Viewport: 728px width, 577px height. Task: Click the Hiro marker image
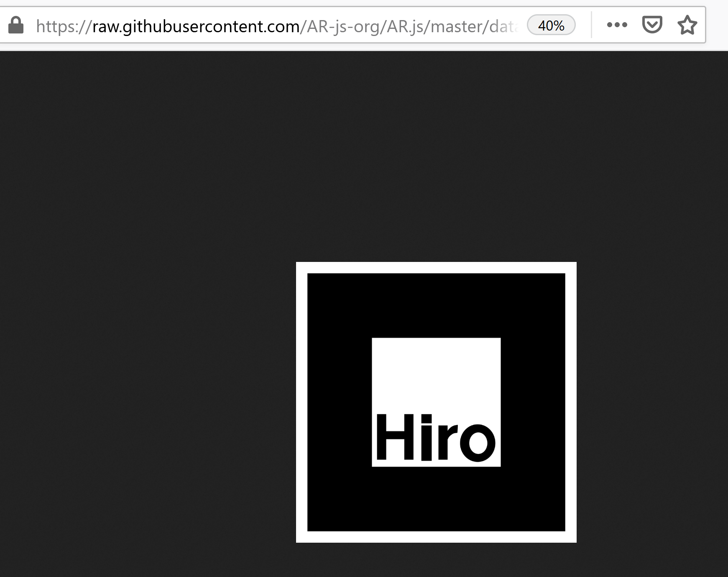[436, 402]
